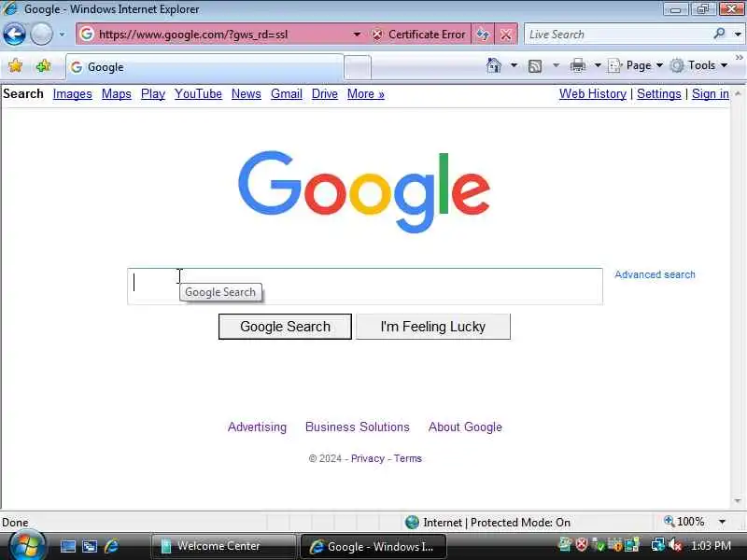
Task: Click the Add to Favorites star-plus icon
Action: click(43, 65)
